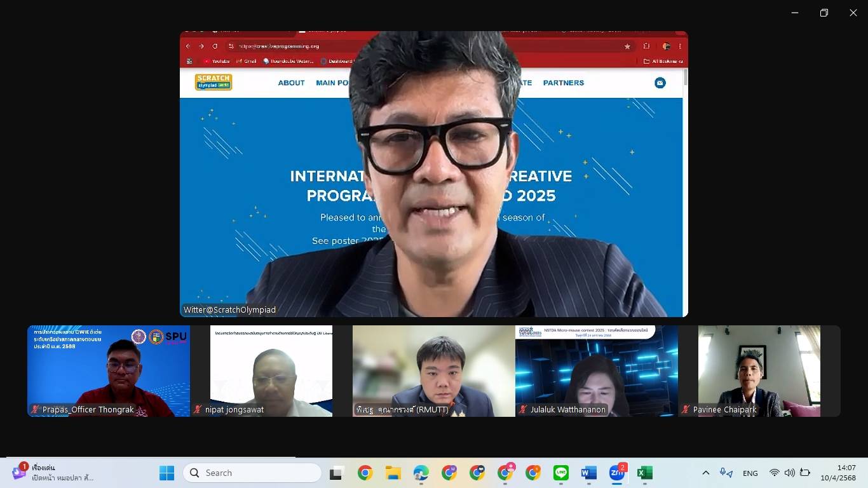Open the Wi-Fi network settings icon
Image resolution: width=868 pixels, height=488 pixels.
[774, 473]
